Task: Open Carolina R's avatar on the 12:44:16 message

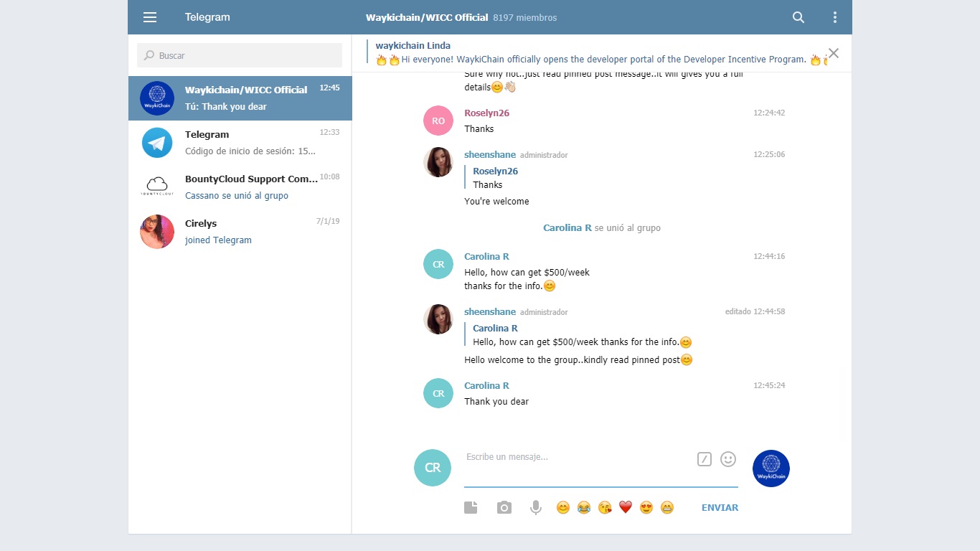Action: (438, 264)
